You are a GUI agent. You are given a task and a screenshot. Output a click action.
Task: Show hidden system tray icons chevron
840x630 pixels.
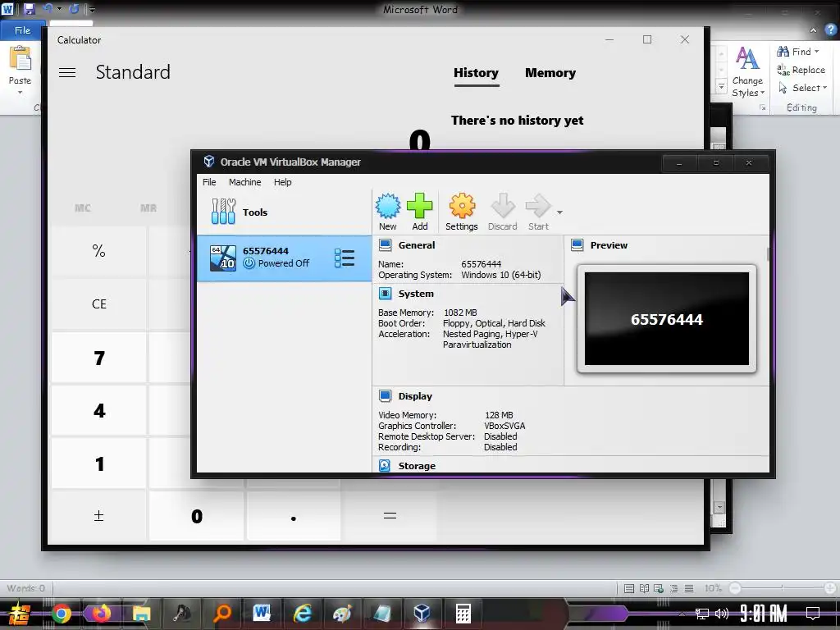[682, 614]
